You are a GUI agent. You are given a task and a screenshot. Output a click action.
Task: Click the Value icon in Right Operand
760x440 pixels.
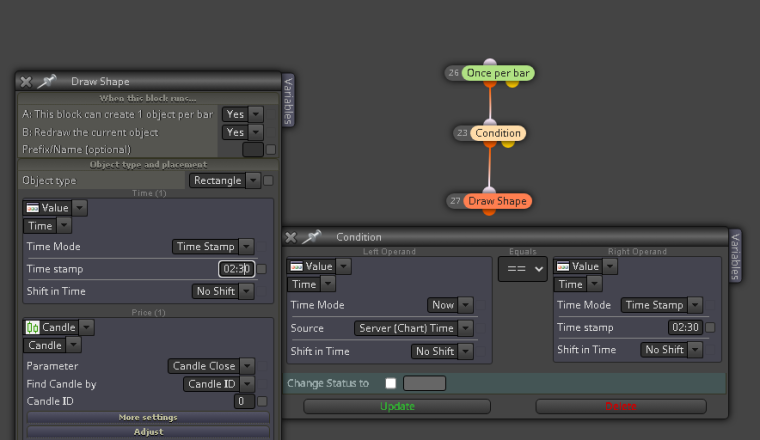563,267
